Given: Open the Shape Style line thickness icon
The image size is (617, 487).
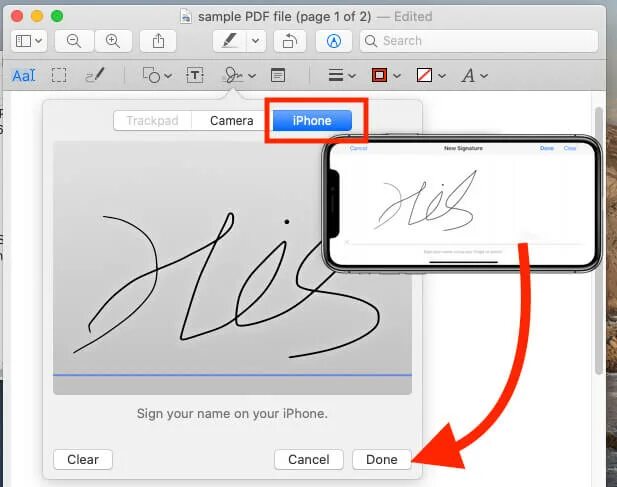Looking at the screenshot, I should [x=336, y=75].
